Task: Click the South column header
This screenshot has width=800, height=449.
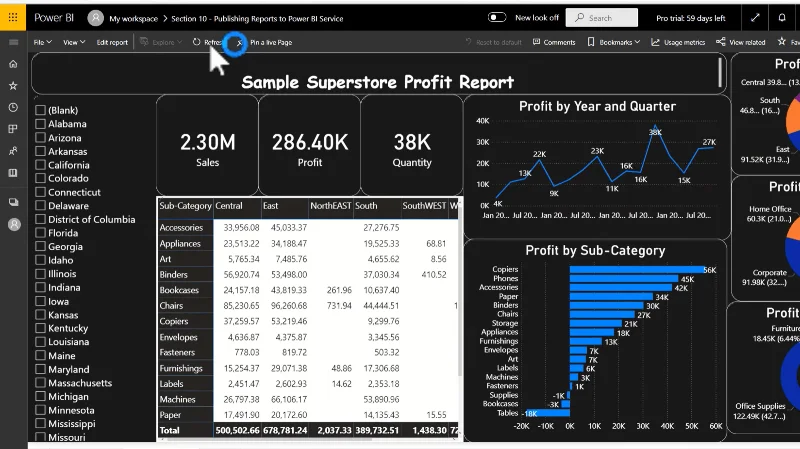Action: 366,206
